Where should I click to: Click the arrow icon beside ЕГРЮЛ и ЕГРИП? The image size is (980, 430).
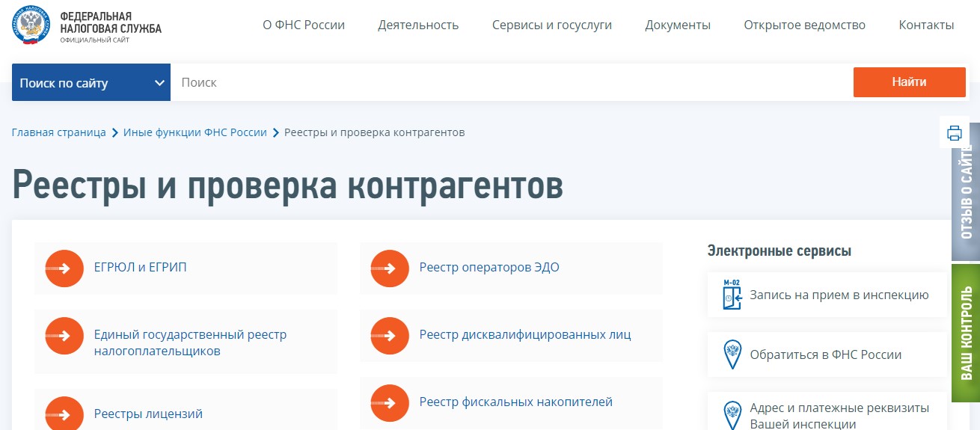tap(64, 268)
